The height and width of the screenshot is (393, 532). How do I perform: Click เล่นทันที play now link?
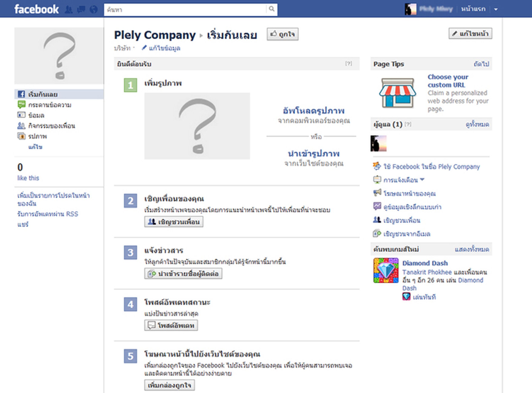pos(424,297)
